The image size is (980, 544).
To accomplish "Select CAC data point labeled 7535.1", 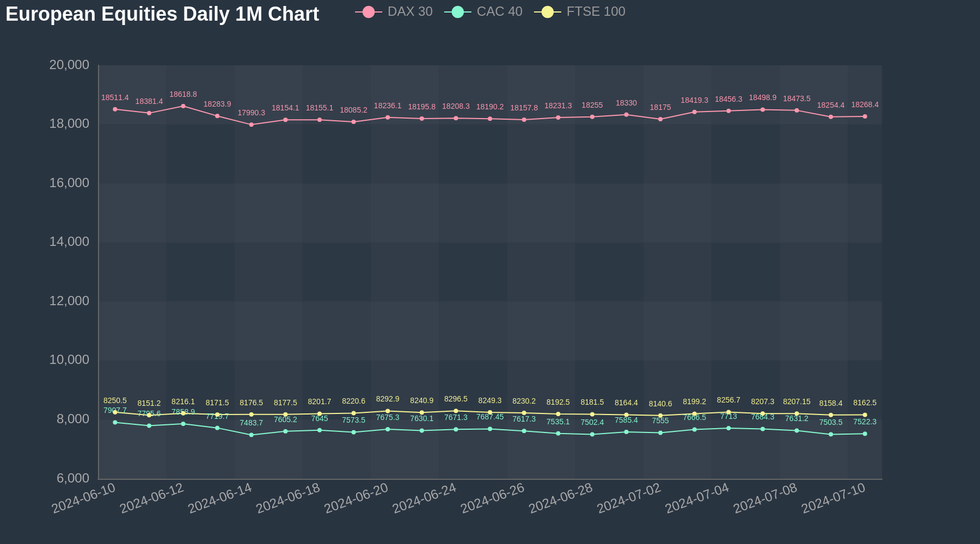I will pos(558,434).
